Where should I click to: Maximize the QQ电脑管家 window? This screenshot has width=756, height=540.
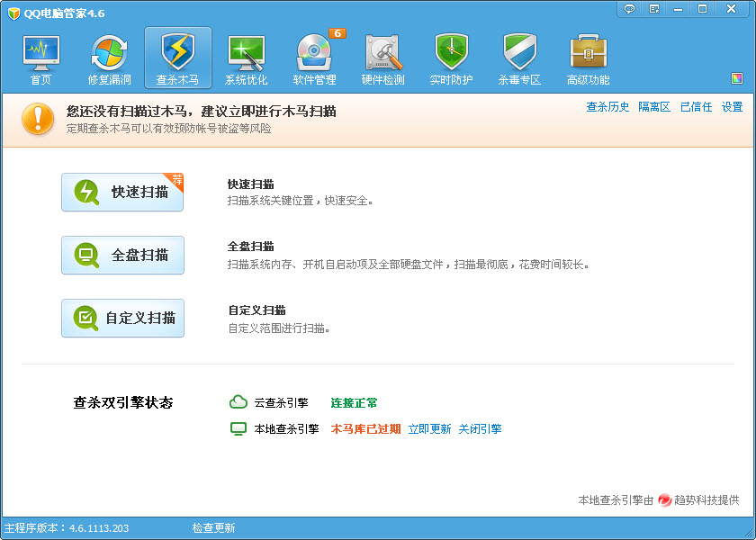click(703, 9)
